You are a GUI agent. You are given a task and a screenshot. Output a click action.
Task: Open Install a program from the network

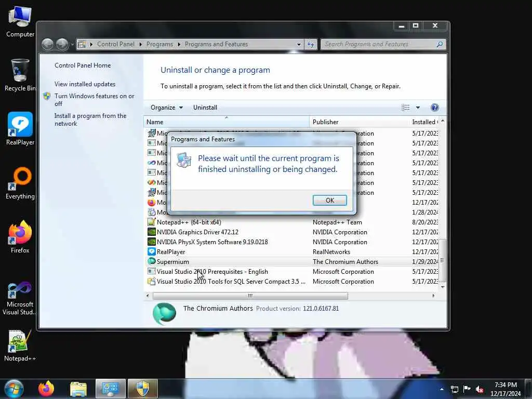coord(90,119)
